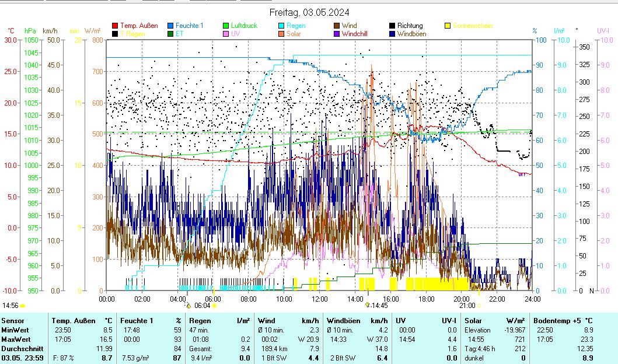Click the UV-I axis label at top right

tap(603, 30)
